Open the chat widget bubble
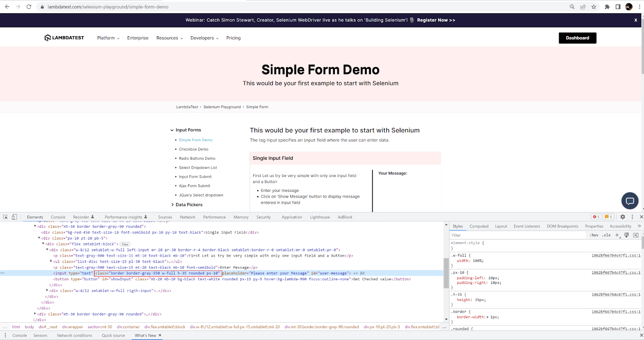This screenshot has height=340, width=644. pos(630,201)
